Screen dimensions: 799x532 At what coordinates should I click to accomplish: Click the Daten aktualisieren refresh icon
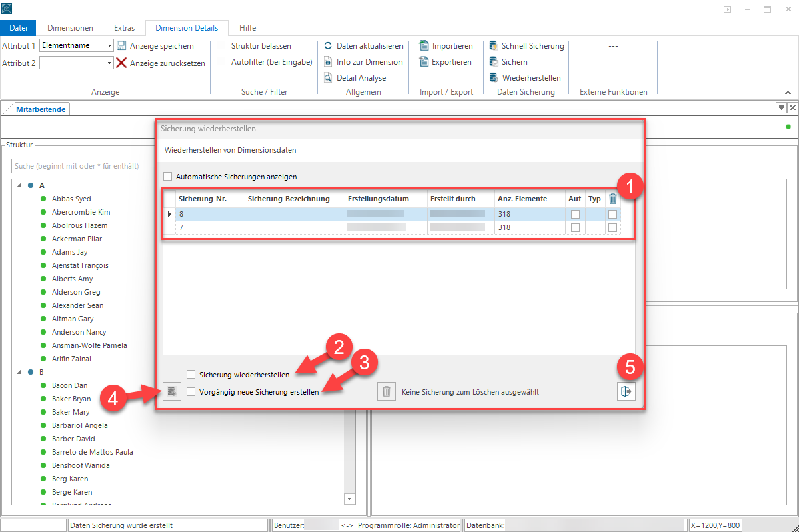coord(328,45)
